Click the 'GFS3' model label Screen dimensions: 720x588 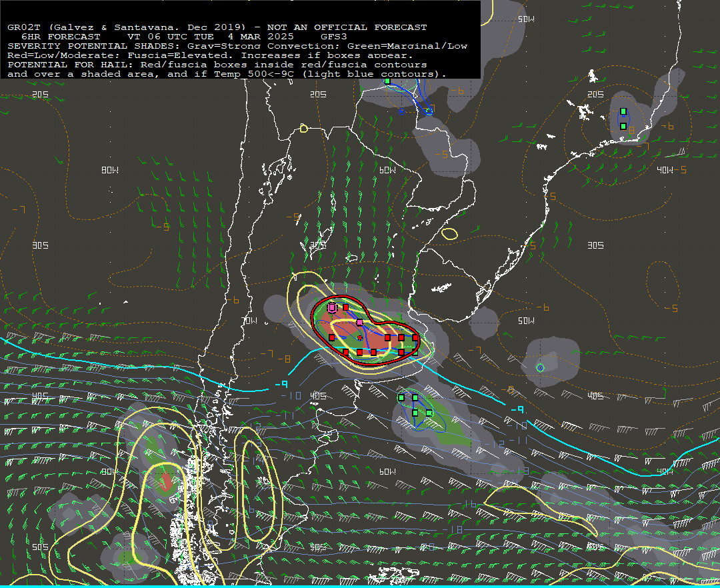(x=334, y=37)
